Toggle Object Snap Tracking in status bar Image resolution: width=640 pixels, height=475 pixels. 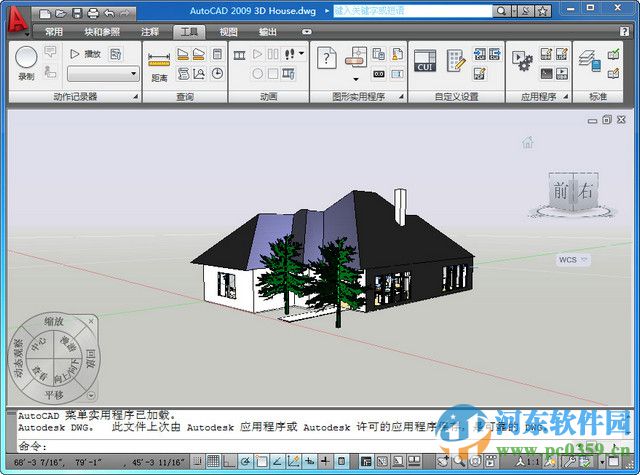tap(277, 462)
